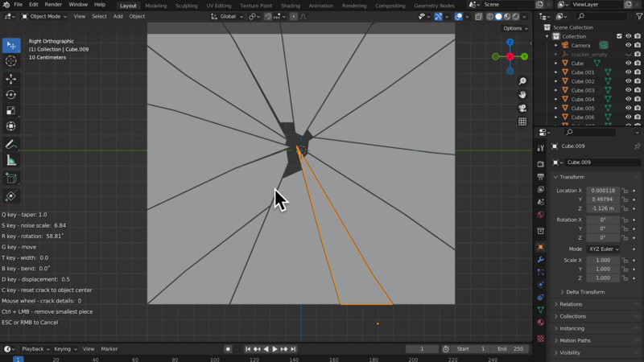Hide the Cube object in outliner

point(629,64)
